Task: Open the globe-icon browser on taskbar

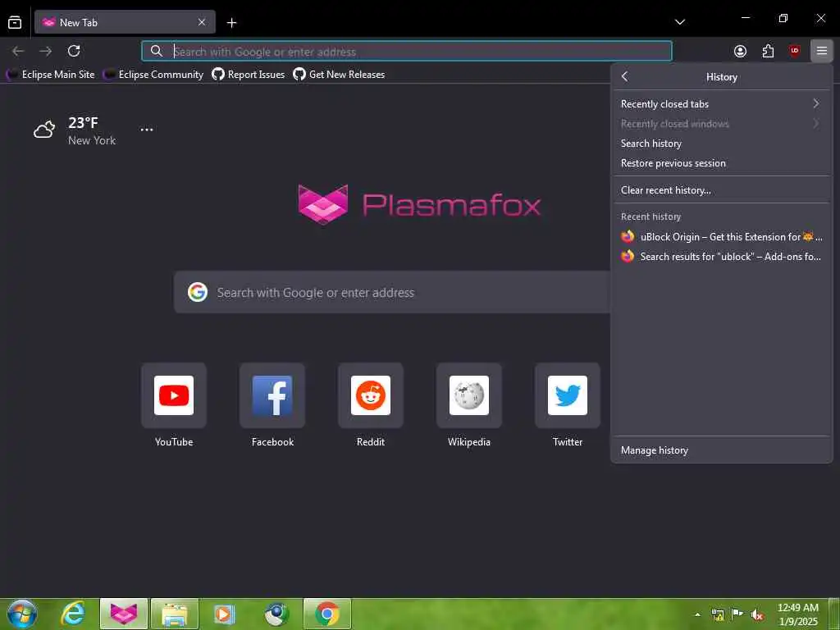Action: coord(276,614)
